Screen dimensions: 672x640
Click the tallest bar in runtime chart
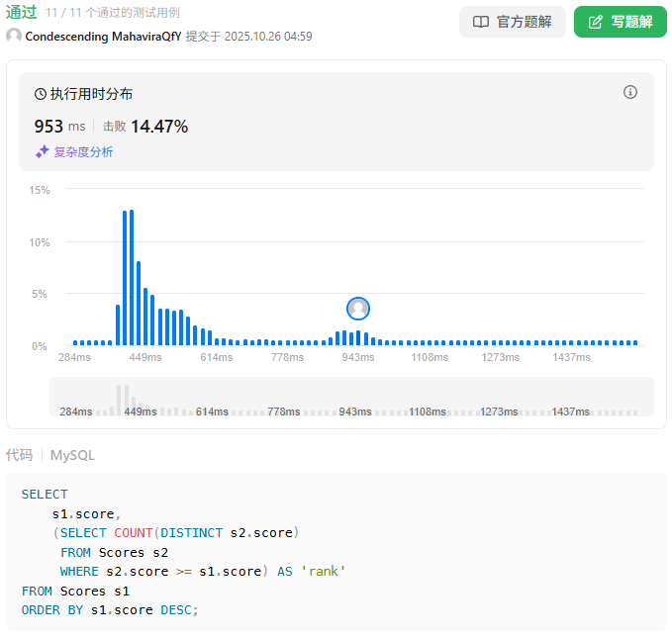[x=132, y=277]
